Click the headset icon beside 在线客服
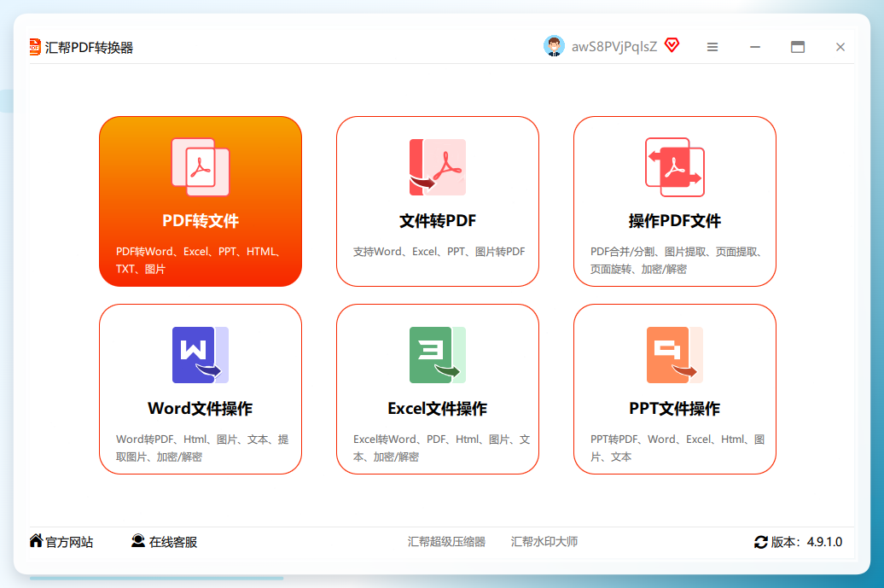The width and height of the screenshot is (884, 588). [x=138, y=541]
